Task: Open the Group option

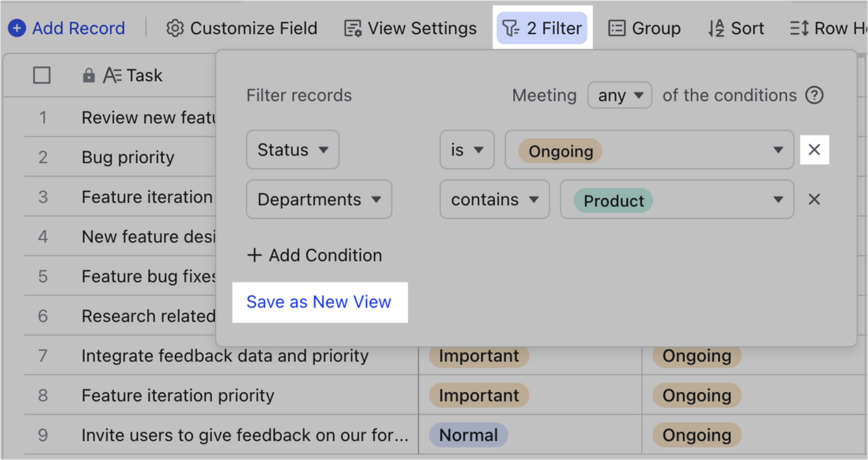Action: (644, 28)
